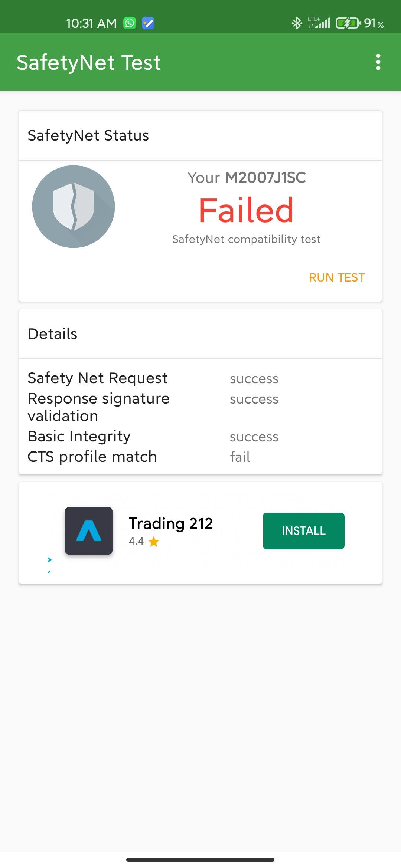This screenshot has height=868, width=401.
Task: Open the three-dot overflow menu
Action: [x=378, y=62]
